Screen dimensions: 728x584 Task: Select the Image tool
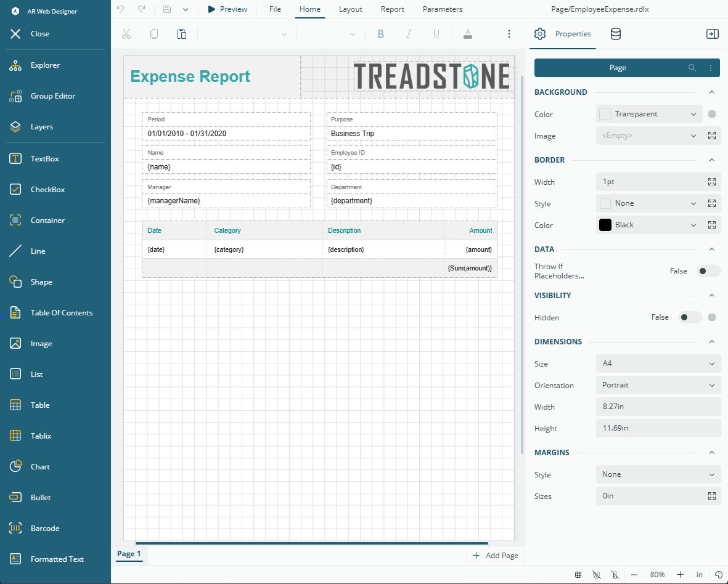(31, 344)
